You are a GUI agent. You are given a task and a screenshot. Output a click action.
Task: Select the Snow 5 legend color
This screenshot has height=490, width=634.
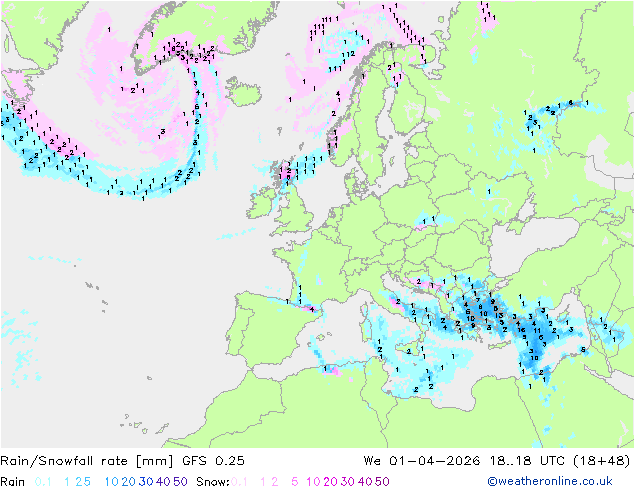tap(295, 482)
